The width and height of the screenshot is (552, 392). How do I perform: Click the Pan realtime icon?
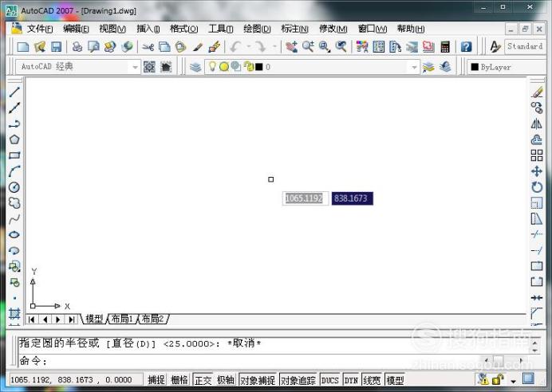click(x=291, y=46)
